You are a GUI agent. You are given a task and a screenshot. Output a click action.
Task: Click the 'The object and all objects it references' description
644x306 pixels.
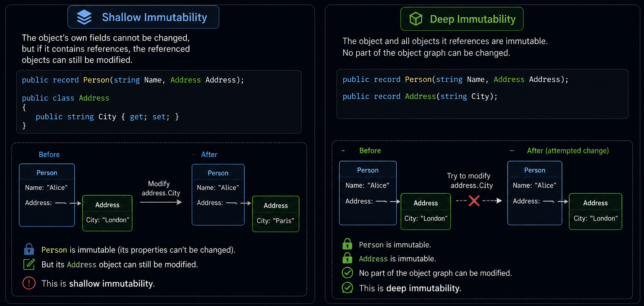pos(445,47)
